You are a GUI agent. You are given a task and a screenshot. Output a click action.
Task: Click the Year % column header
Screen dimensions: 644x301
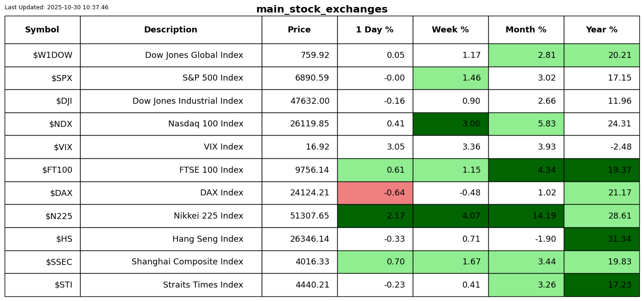[601, 30]
